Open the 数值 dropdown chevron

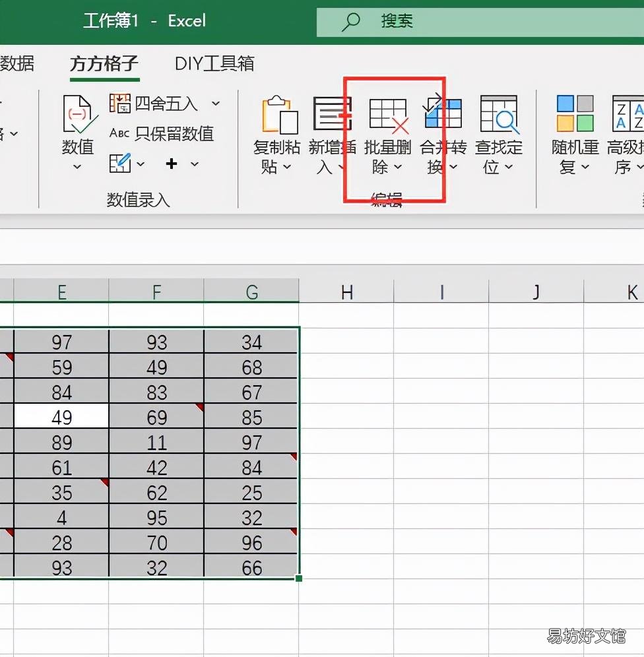(77, 167)
